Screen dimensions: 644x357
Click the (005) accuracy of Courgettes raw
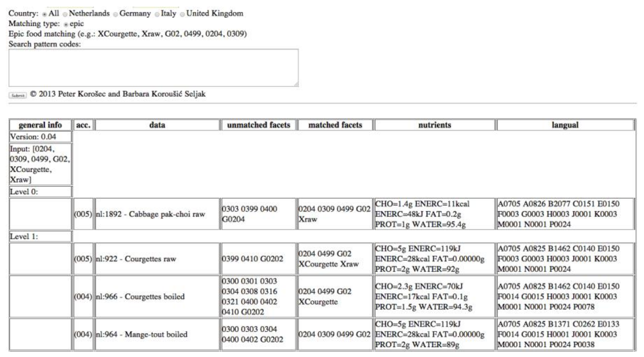pyautogui.click(x=83, y=259)
